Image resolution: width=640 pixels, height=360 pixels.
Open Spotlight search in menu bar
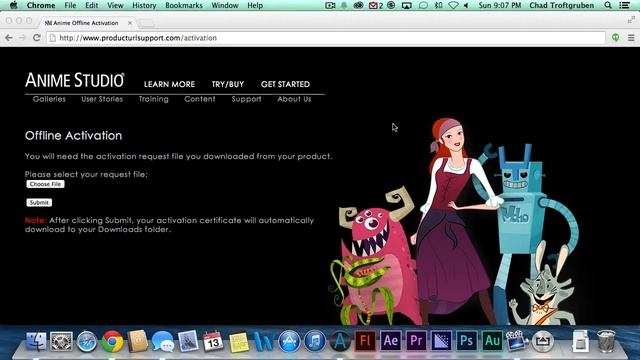click(x=608, y=5)
